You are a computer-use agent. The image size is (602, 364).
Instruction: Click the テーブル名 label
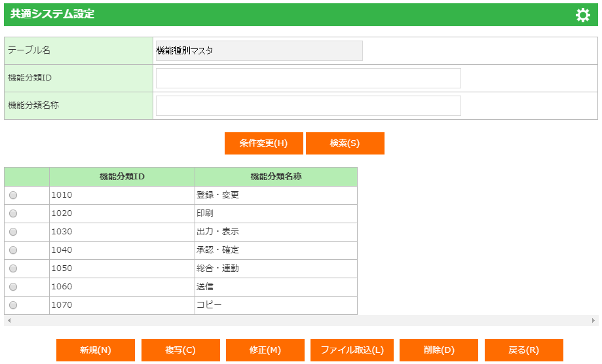[29, 50]
